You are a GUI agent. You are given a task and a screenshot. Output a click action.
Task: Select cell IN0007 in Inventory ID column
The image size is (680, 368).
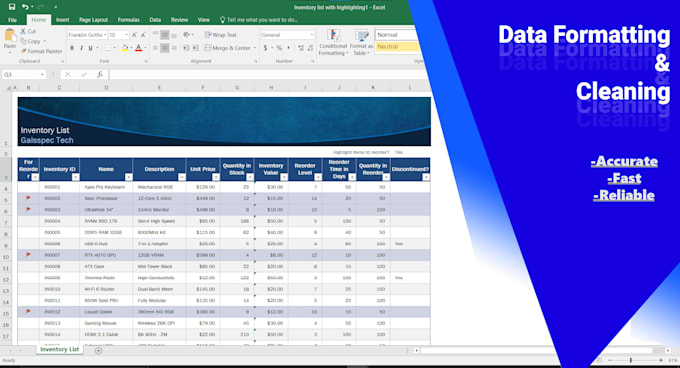tap(59, 255)
